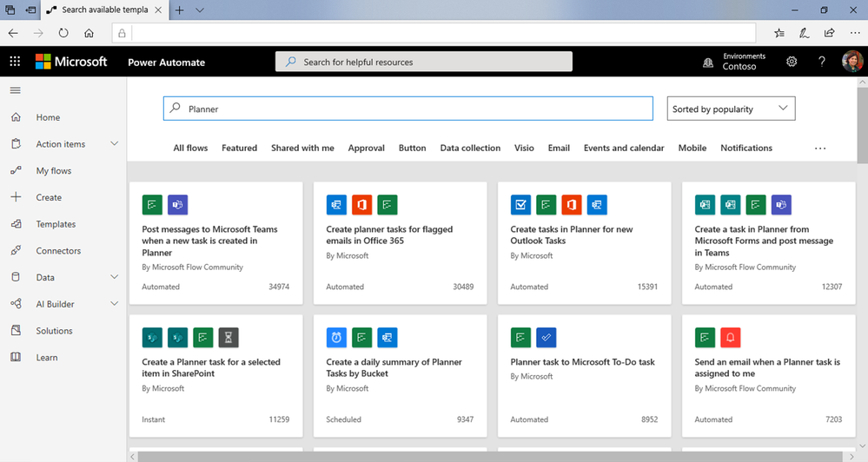Screen dimensions: 868x462
Task: Open the browser favorites star icon
Action: pos(779,33)
